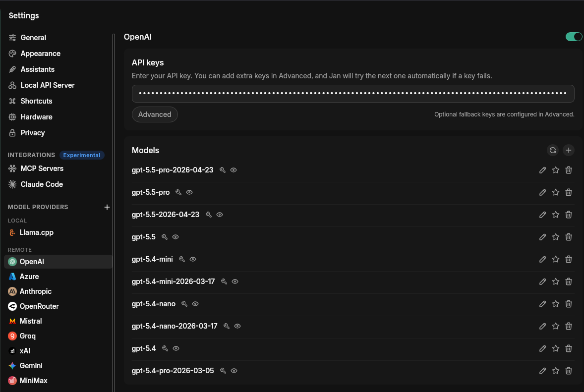584x392 pixels.
Task: Edit the gpt-5.5-pro-2026-04-23 model
Action: click(x=543, y=170)
